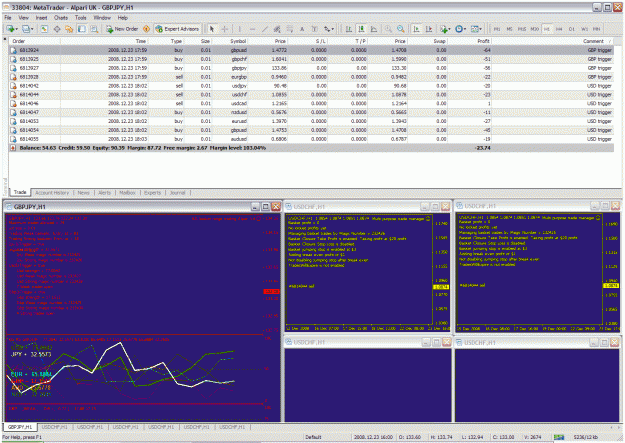Click the Profiles toolbar icon
This screenshot has height=443, width=625.
coord(26,29)
